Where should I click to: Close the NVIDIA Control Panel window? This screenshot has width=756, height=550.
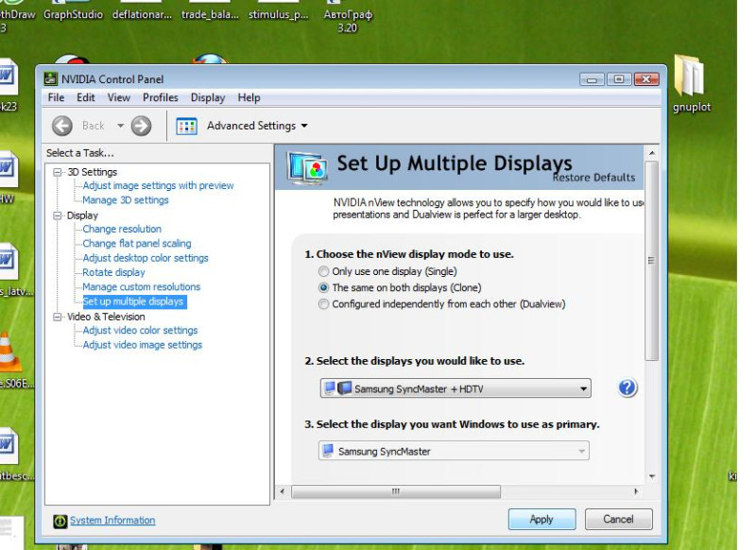point(646,79)
